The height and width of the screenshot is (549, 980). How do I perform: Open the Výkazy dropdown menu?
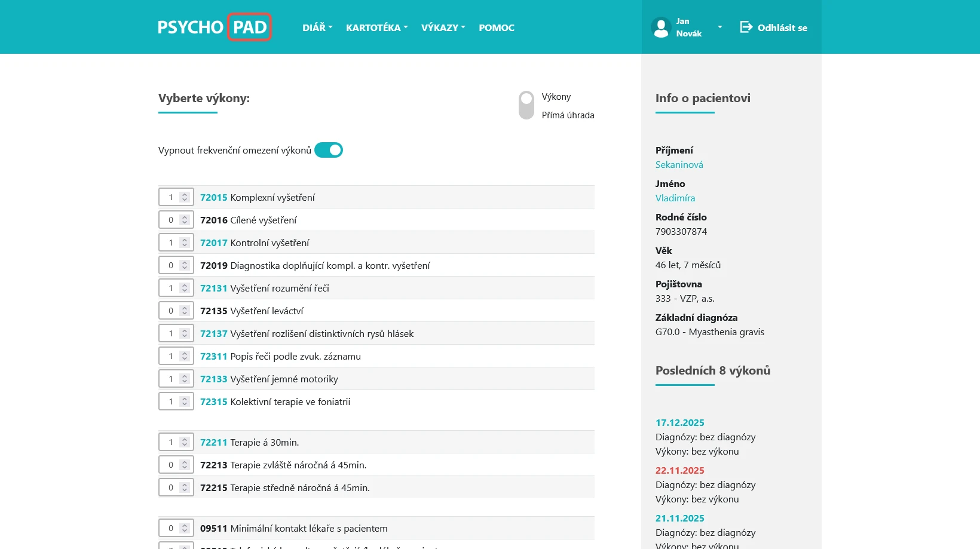443,27
